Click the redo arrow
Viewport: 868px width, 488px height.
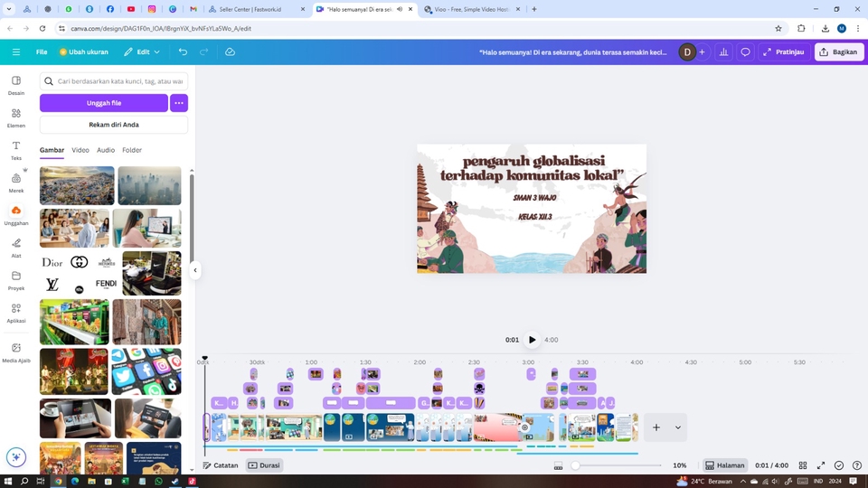pyautogui.click(x=203, y=52)
